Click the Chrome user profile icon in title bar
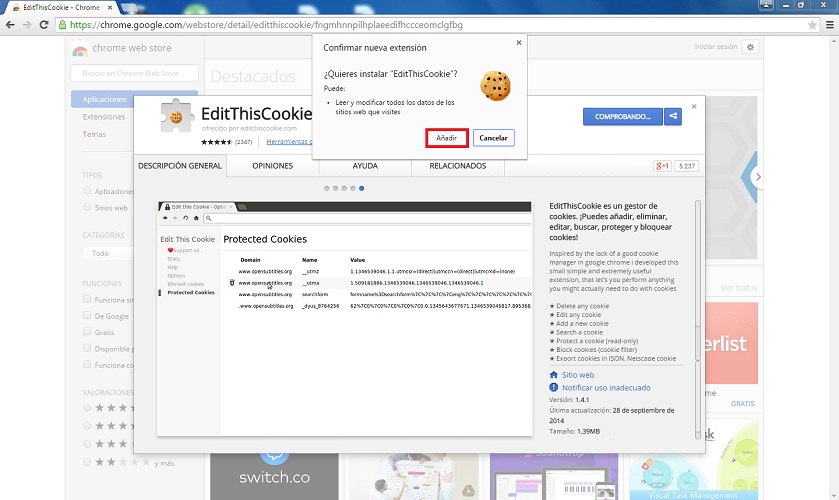The height and width of the screenshot is (500, 839). pos(766,5)
